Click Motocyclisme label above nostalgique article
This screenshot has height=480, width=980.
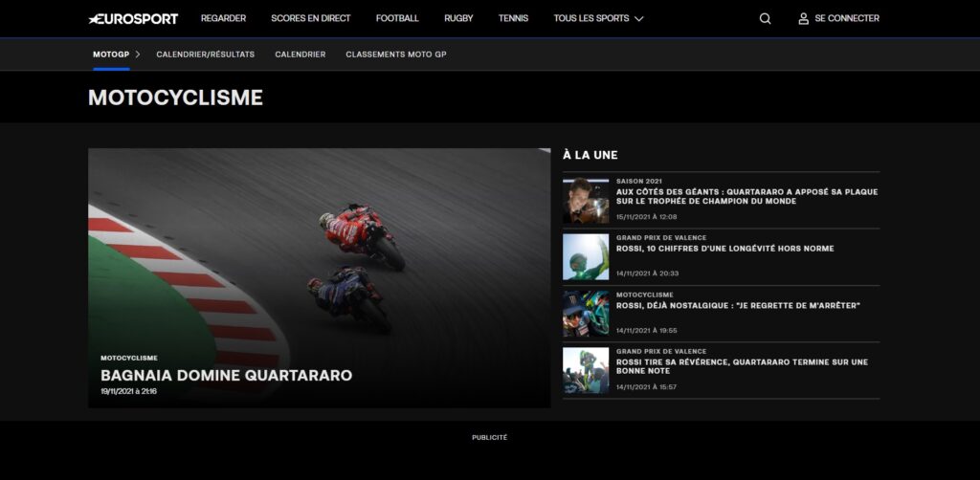[x=645, y=295]
